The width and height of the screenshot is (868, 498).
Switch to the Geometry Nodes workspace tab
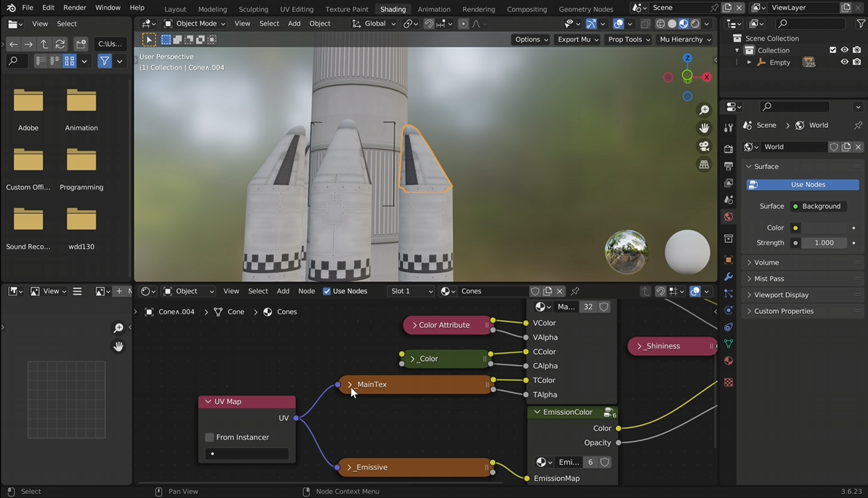pos(585,9)
